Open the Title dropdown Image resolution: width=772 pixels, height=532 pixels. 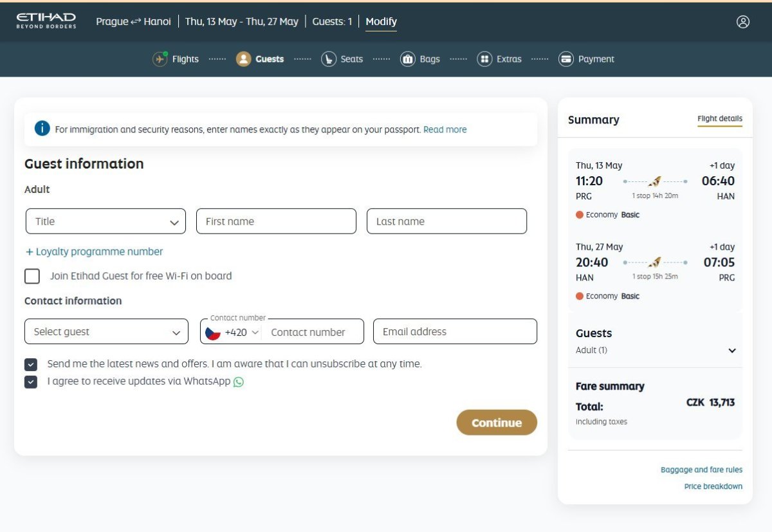(x=106, y=221)
